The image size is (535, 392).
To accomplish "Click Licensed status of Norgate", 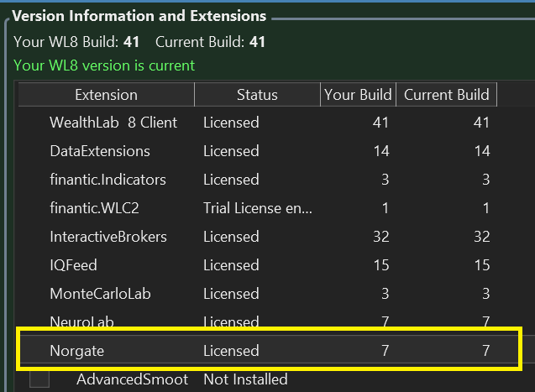I will click(231, 350).
